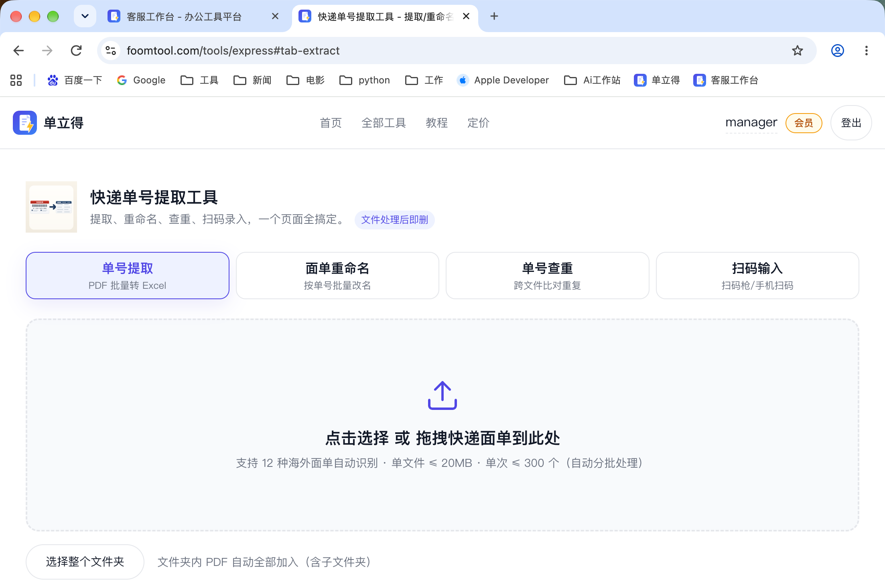
Task: Open 全部工具 in the site navigation
Action: (384, 123)
